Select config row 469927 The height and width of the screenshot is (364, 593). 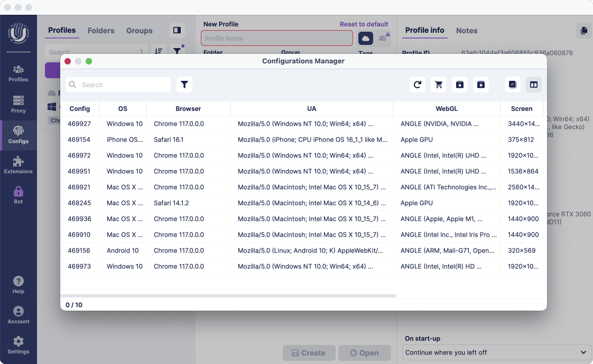pyautogui.click(x=302, y=124)
